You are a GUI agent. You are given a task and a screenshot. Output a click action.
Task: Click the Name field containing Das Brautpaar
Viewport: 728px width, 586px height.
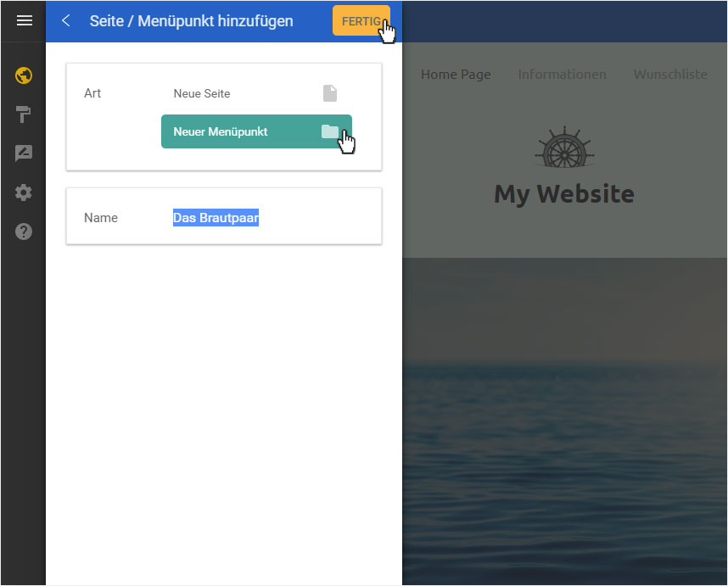coord(216,218)
